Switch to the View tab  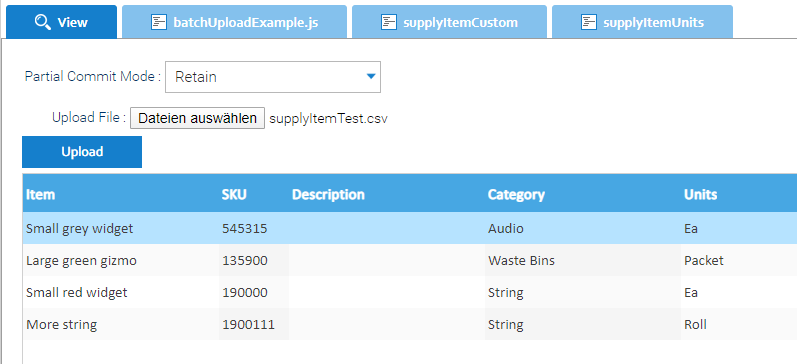click(x=61, y=22)
